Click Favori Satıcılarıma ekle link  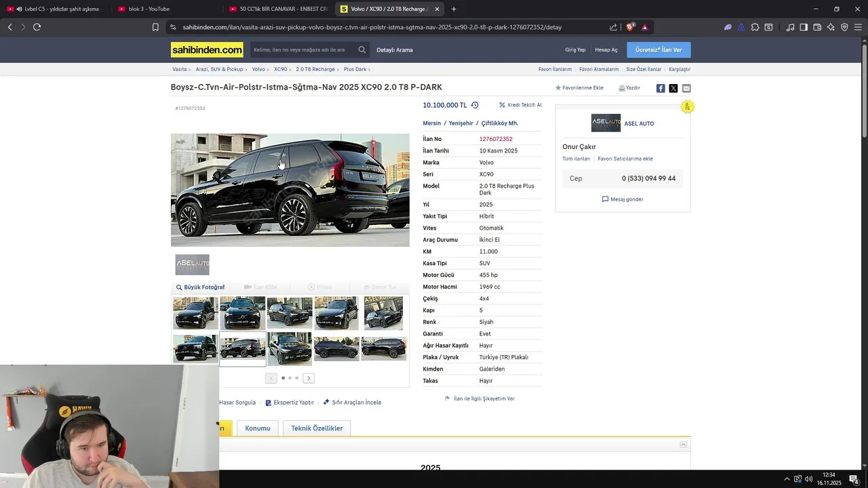(x=625, y=159)
